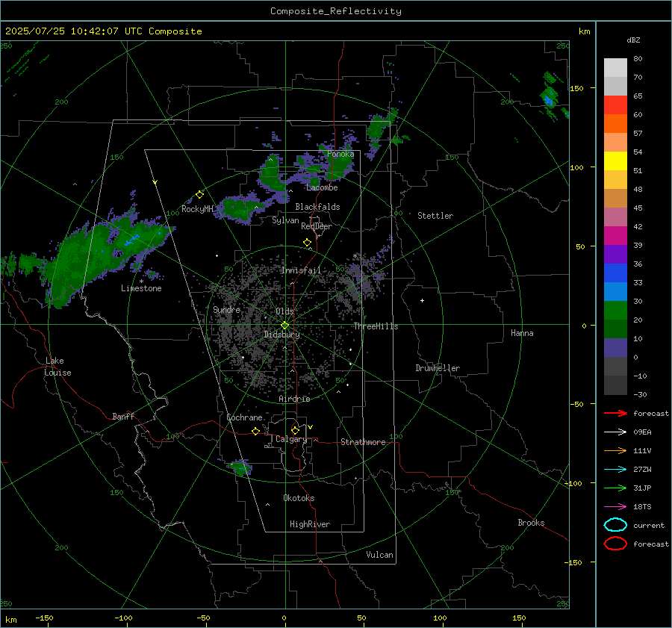Viewport: 672px width, 628px height.
Task: Click the Okotoks label
Action: 299,498
